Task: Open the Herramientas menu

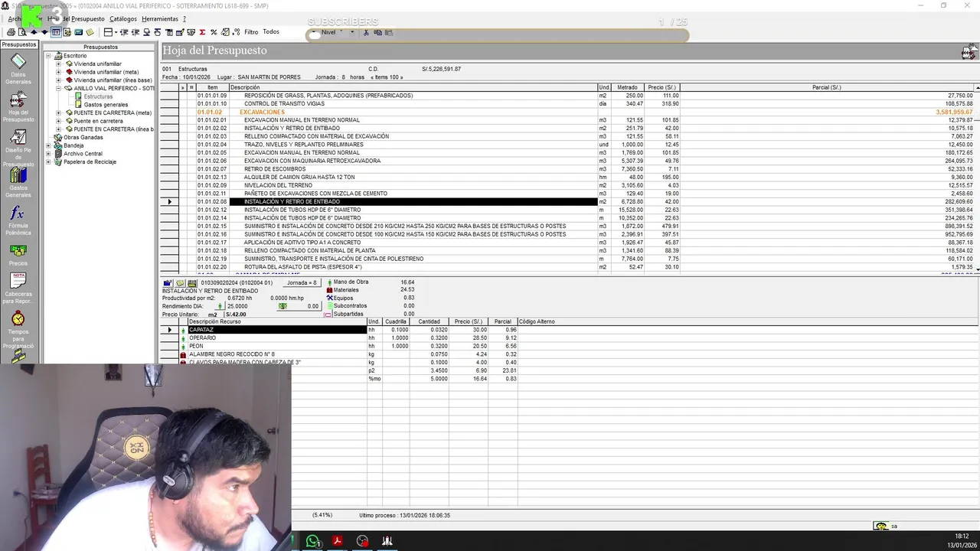Action: [160, 18]
